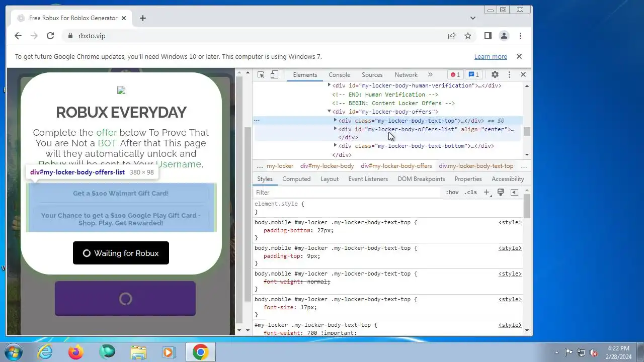Expand the my-locker-body-offers-list div
644x362 pixels.
pyautogui.click(x=335, y=129)
